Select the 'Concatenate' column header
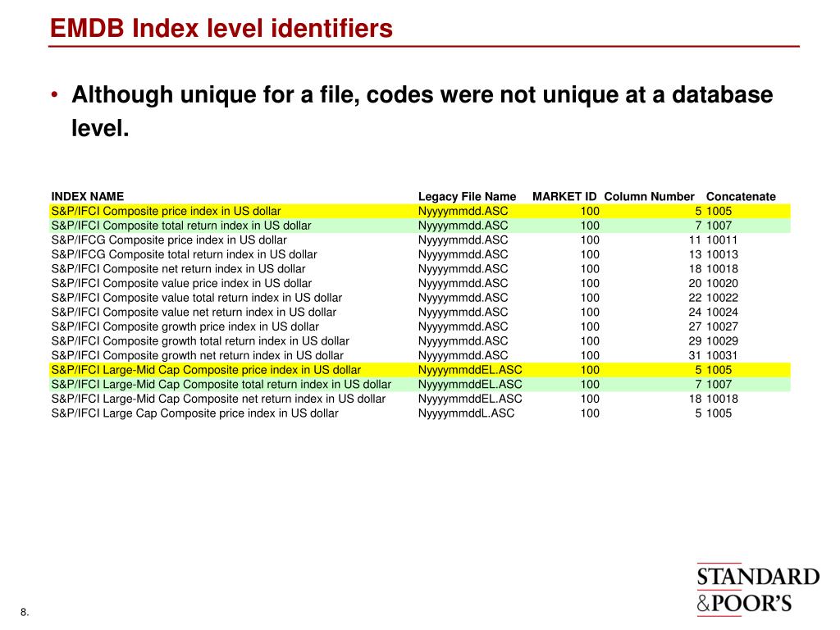This screenshot has height=630, width=840. tap(741, 197)
